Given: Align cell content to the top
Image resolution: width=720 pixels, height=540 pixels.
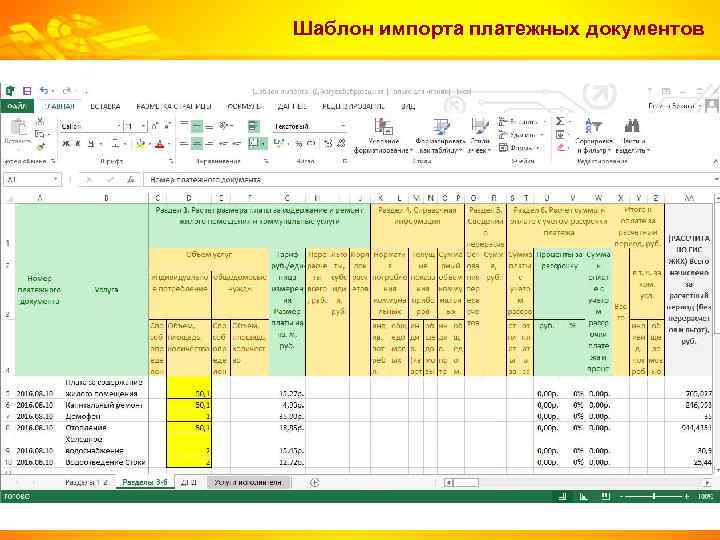Looking at the screenshot, I should (x=184, y=125).
